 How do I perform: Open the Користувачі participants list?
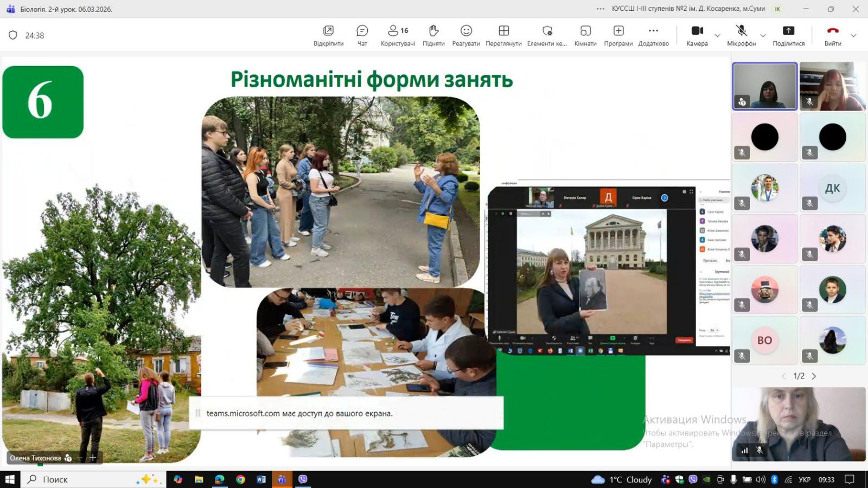(x=398, y=35)
